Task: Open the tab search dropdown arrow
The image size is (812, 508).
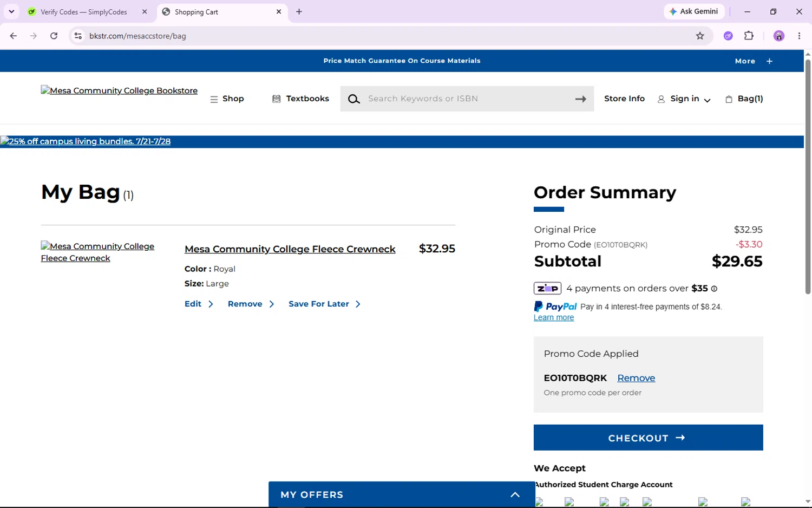Action: [x=11, y=11]
